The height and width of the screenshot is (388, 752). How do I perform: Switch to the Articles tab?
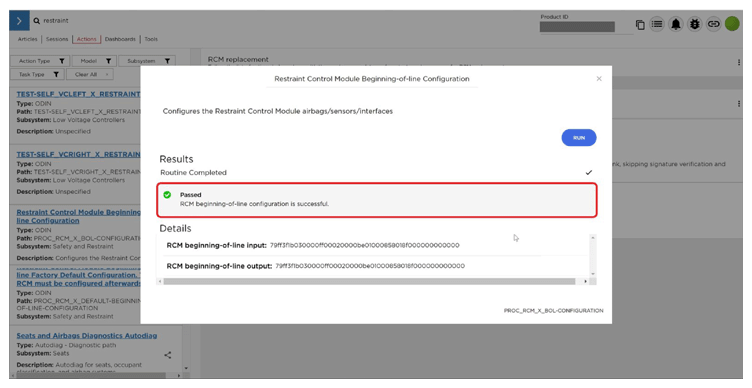[27, 39]
